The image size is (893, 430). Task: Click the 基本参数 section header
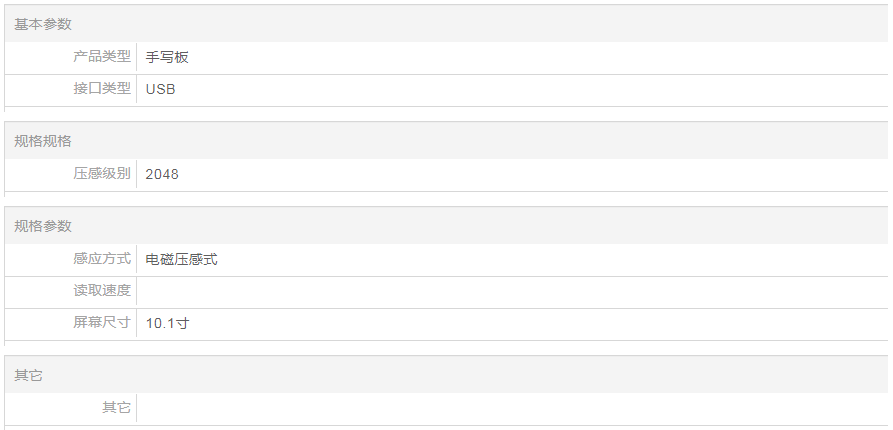tap(43, 24)
